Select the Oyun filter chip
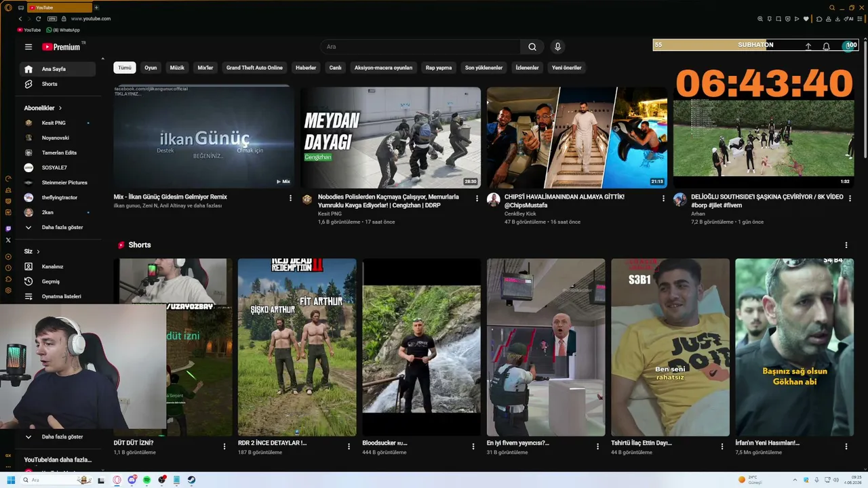The image size is (868, 488). tap(151, 68)
